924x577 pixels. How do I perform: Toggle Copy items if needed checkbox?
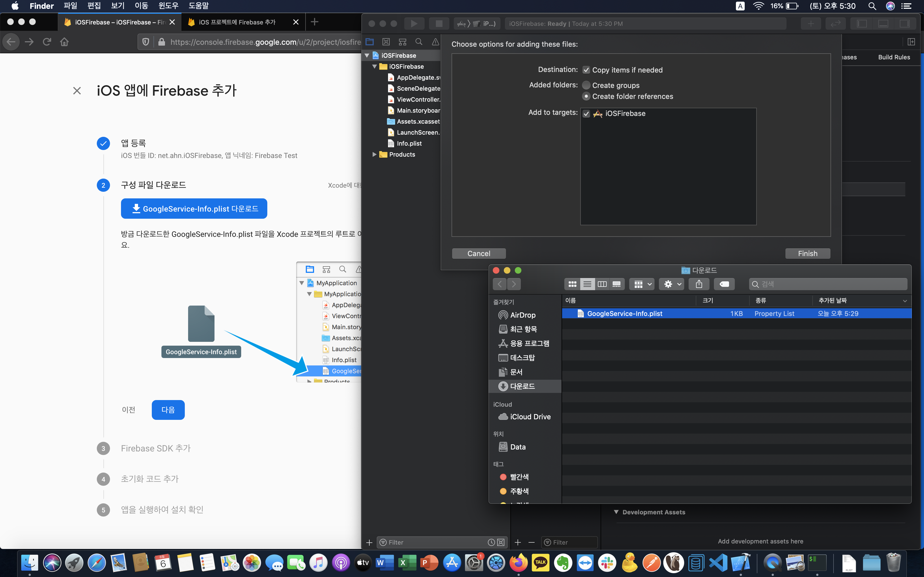(586, 70)
